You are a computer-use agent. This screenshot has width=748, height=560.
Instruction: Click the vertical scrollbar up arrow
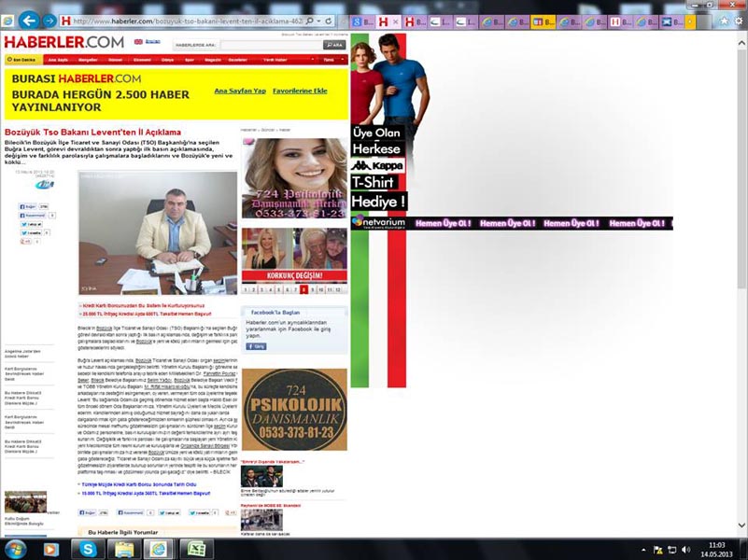741,43
